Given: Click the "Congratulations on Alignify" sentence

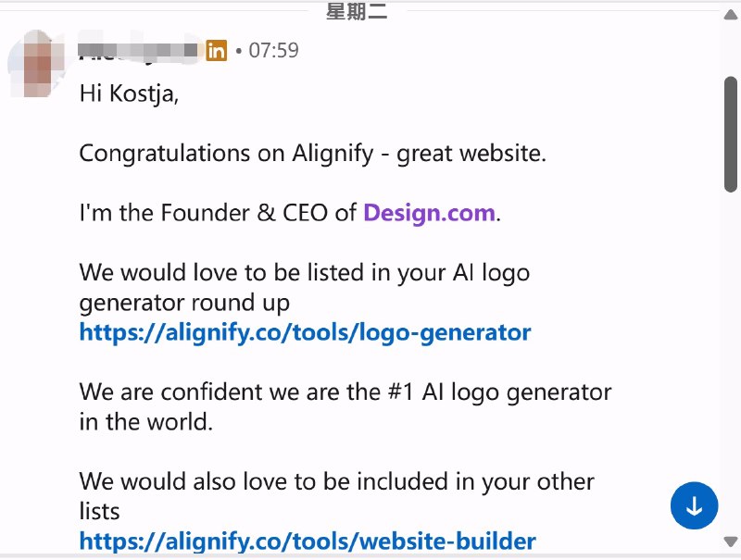Looking at the screenshot, I should [x=312, y=153].
